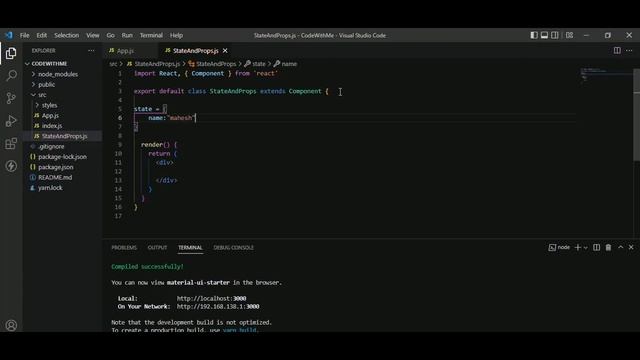Screen dimensions: 640x360
Task: Open the .gitignore file
Action: coord(51,147)
